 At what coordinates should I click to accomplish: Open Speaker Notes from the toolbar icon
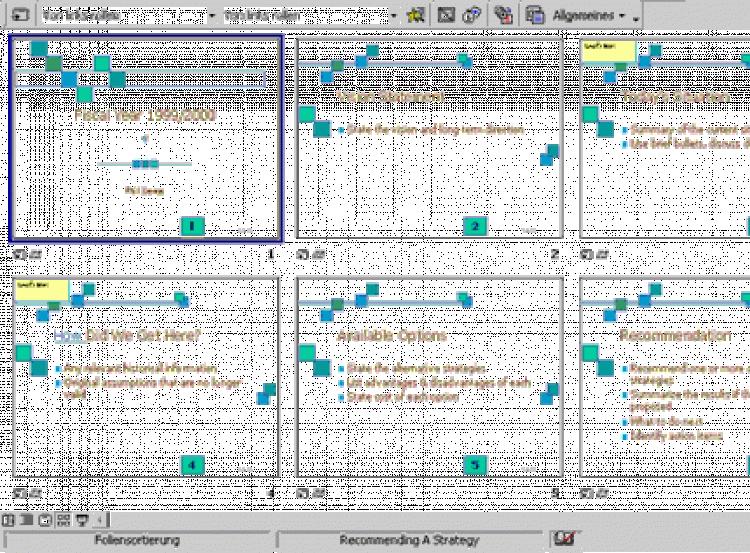point(536,15)
